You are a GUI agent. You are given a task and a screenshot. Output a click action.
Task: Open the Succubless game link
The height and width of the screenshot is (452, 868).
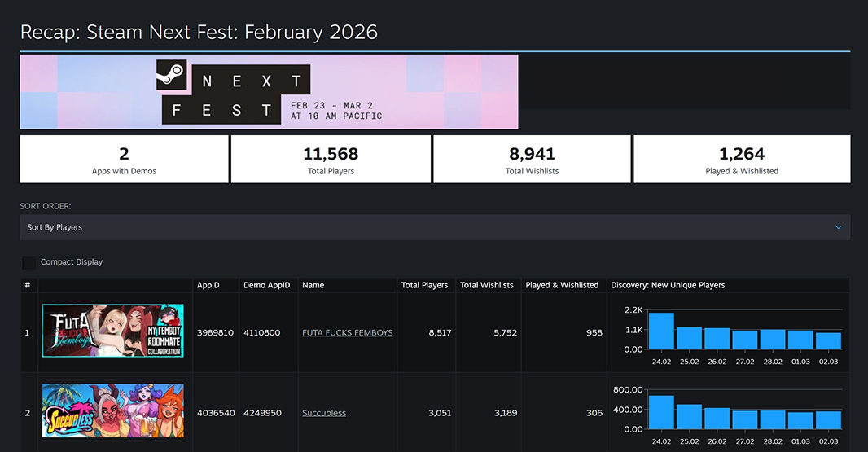(x=324, y=413)
